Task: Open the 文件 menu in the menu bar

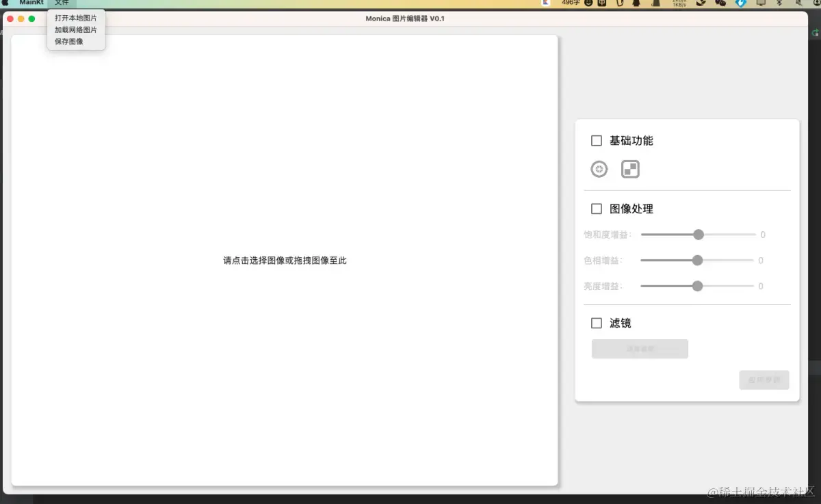Action: point(62,3)
